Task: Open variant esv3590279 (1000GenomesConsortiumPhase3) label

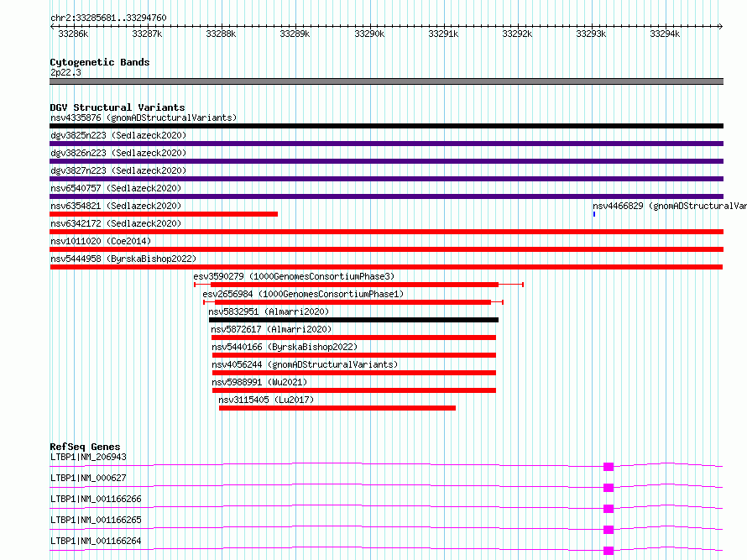Action: [294, 276]
